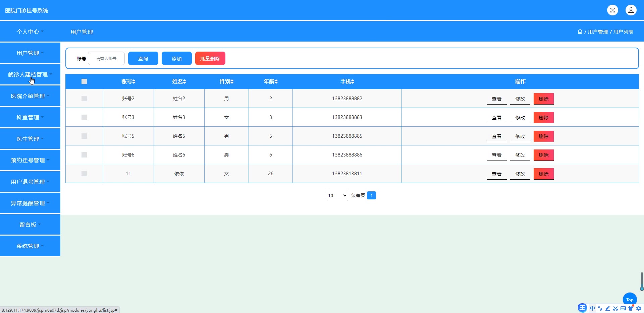
Task: Expand the 就诊人建档管理 sidebar menu
Action: [x=30, y=74]
